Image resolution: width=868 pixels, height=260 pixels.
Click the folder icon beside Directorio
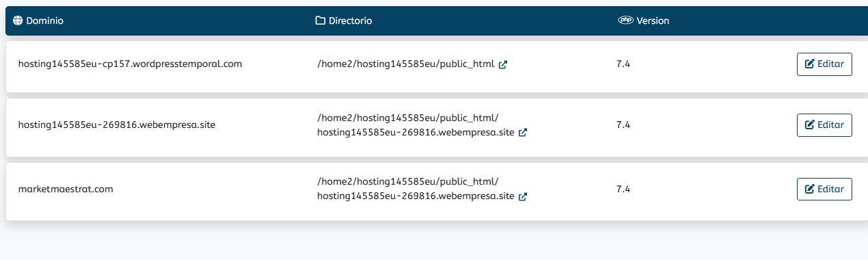tap(320, 21)
